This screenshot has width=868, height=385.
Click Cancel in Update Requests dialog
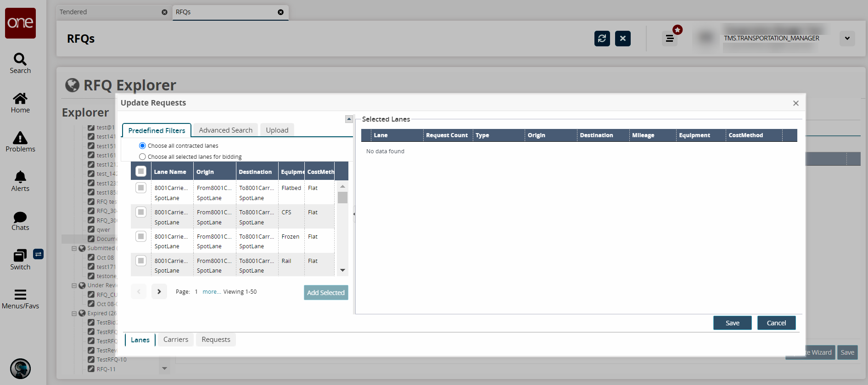(x=777, y=323)
